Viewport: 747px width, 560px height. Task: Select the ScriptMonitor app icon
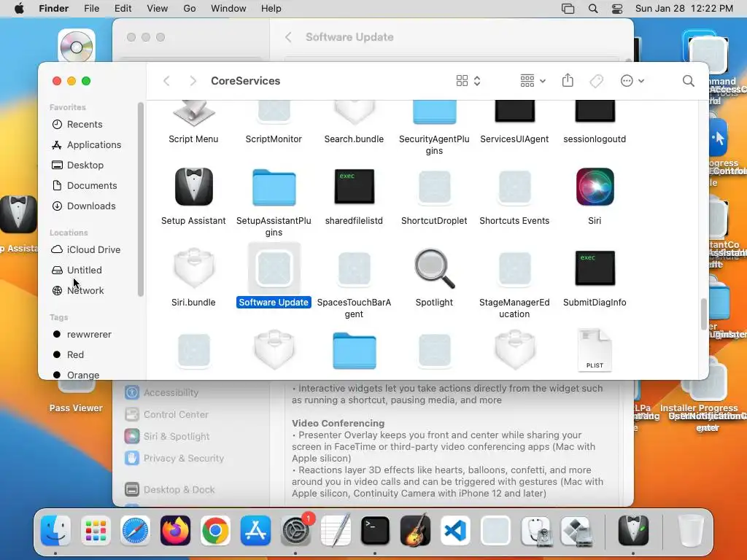[x=274, y=113]
